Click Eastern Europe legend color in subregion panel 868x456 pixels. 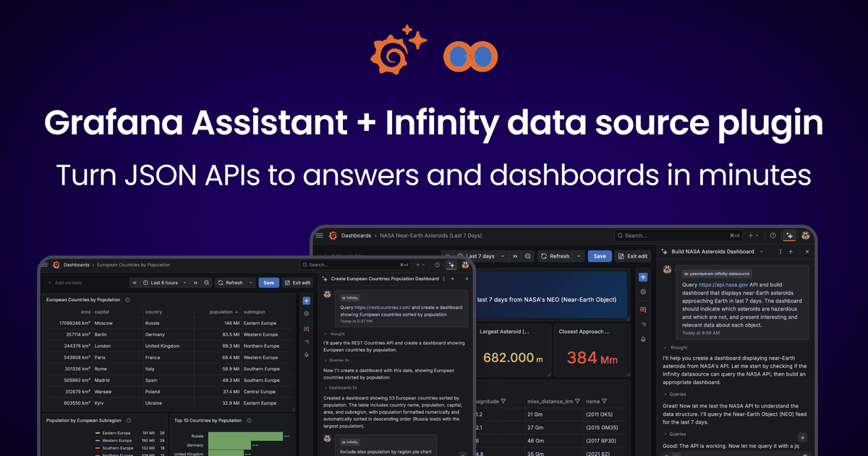click(x=98, y=433)
